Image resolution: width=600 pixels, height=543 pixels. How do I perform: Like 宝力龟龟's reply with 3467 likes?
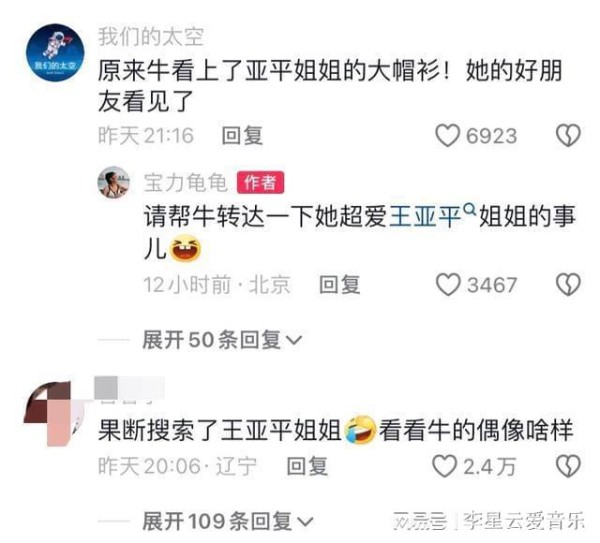tap(448, 285)
